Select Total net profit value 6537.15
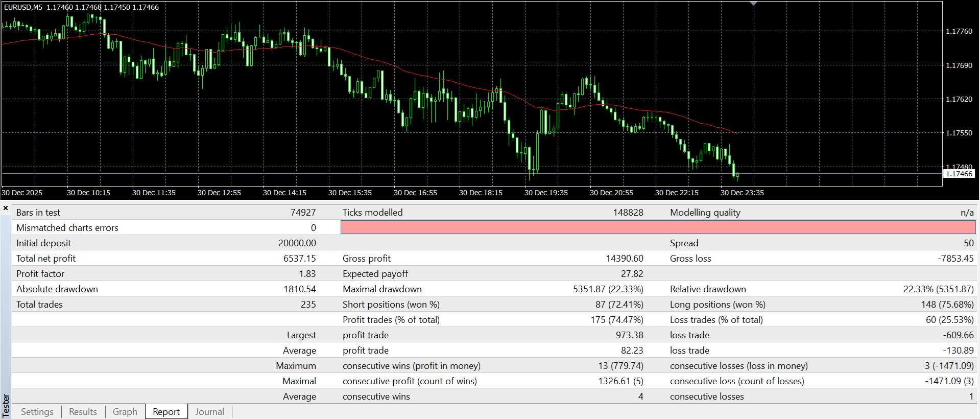Viewport: 980px width, 419px height. (300, 259)
